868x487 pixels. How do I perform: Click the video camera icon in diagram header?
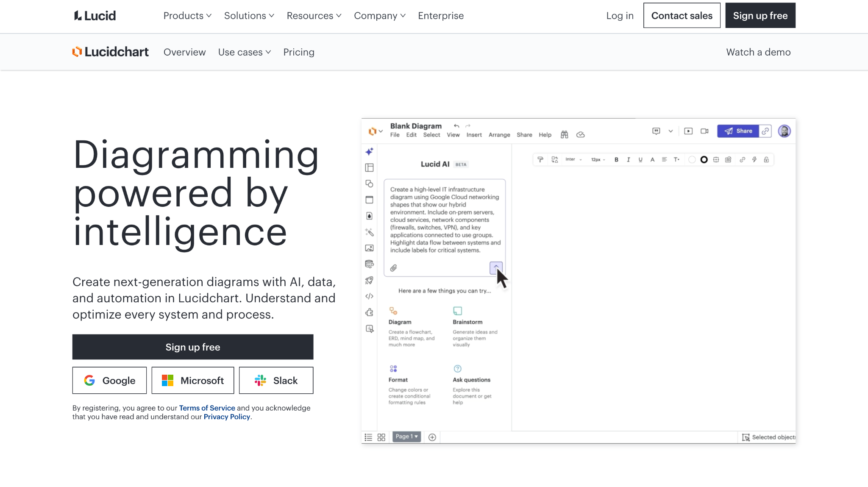pos(704,131)
